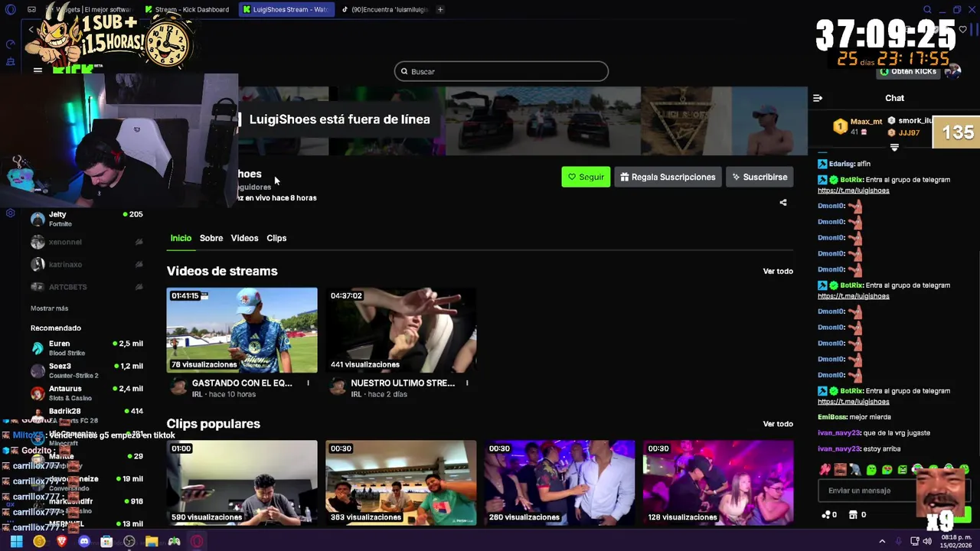Viewport: 980px width, 551px height.
Task: Play the clip with 280 visualizaciones
Action: (x=560, y=483)
